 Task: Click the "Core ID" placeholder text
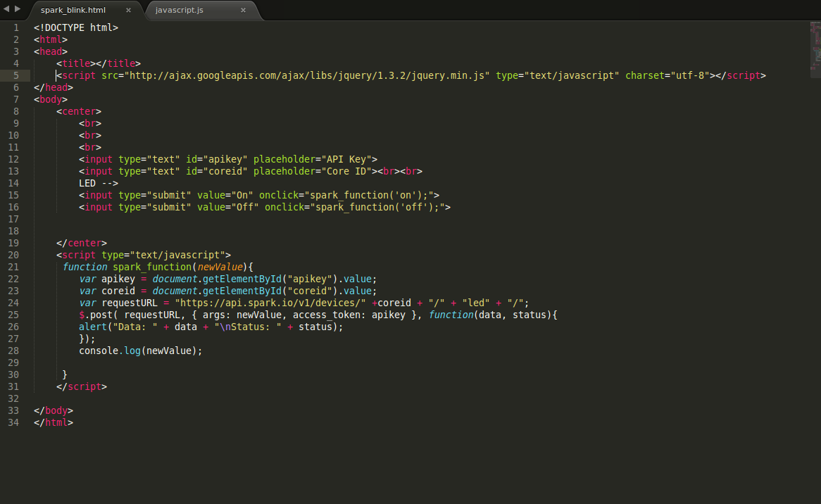[346, 171]
